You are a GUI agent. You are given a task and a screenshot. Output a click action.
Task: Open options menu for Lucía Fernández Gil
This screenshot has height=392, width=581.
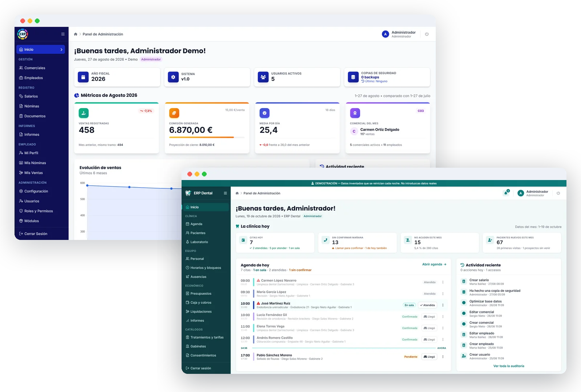click(443, 317)
